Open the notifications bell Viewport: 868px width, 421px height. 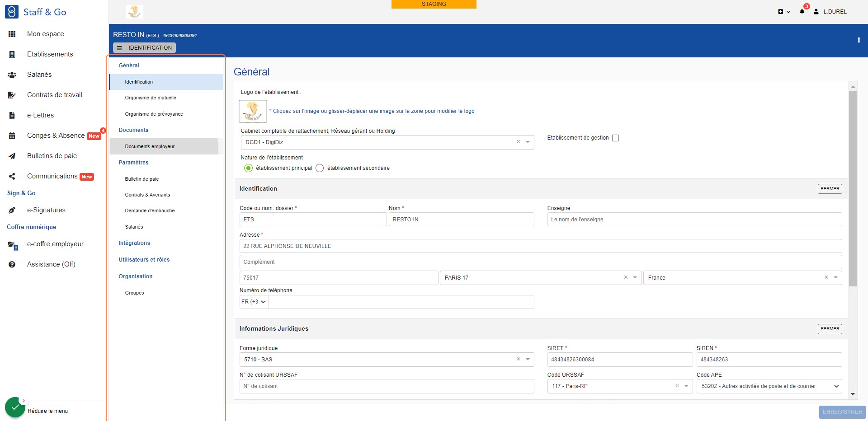pos(802,12)
